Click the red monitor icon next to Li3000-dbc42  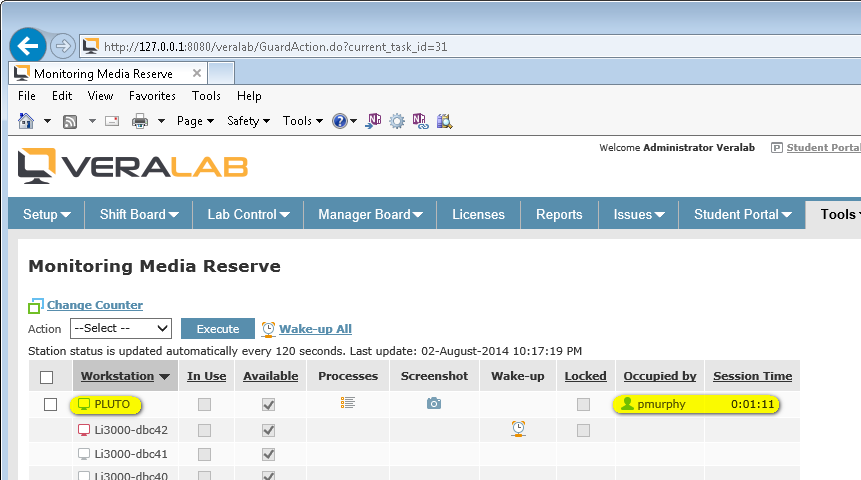pos(83,430)
